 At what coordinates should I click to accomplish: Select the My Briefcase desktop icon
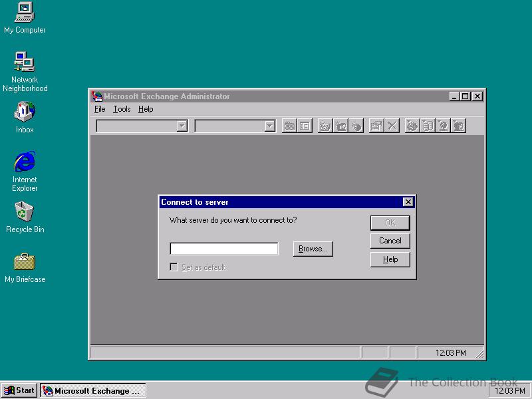click(25, 268)
